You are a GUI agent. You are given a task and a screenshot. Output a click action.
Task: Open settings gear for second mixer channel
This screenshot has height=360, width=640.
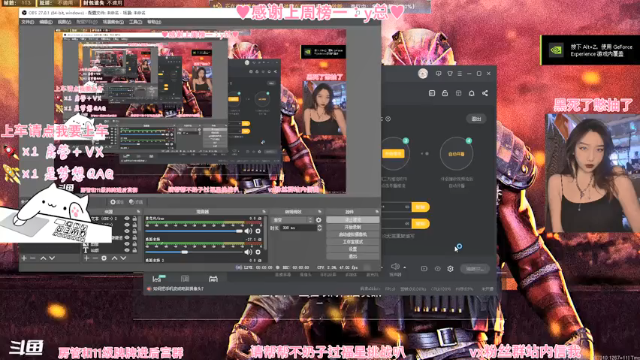point(258,252)
